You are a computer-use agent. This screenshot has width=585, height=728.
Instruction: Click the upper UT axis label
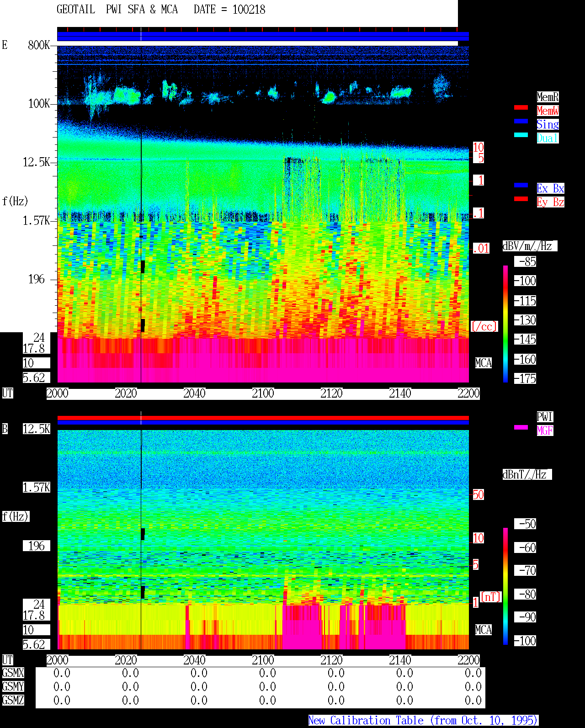(7, 393)
